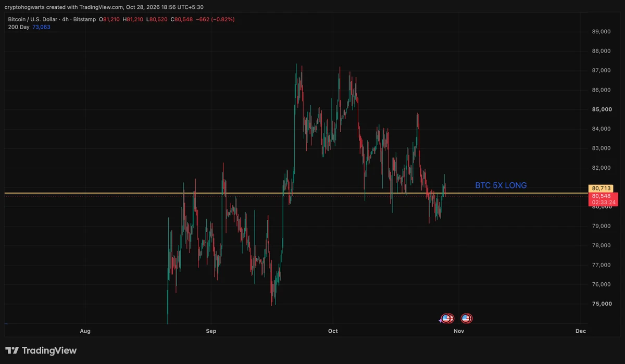The image size is (625, 364).
Task: Click the yellow '80,713' price label
Action: 601,188
